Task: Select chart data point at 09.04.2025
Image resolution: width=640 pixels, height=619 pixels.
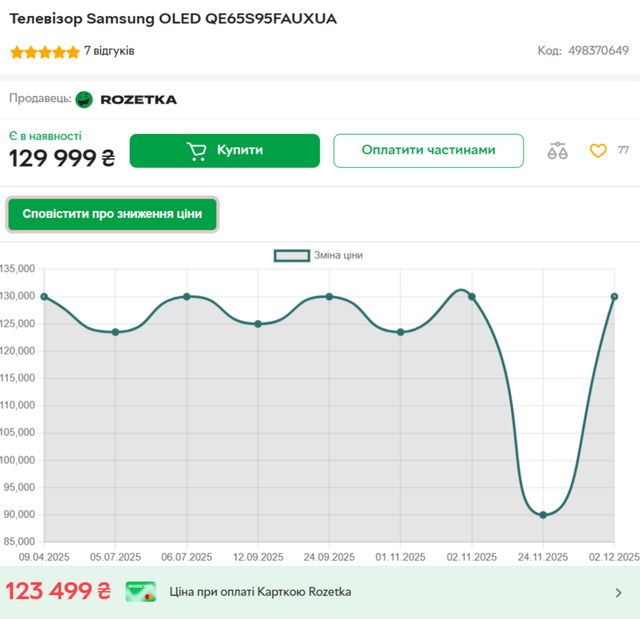Action: click(44, 297)
